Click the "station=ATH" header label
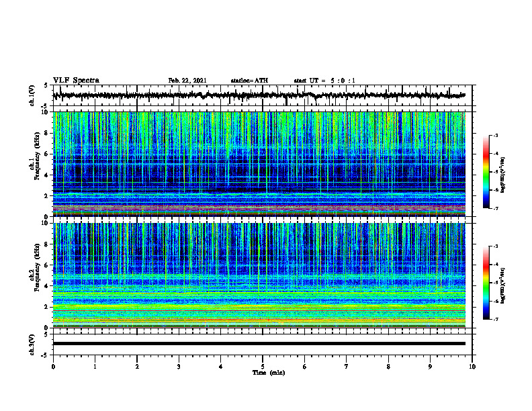532x411 pixels. click(249, 81)
